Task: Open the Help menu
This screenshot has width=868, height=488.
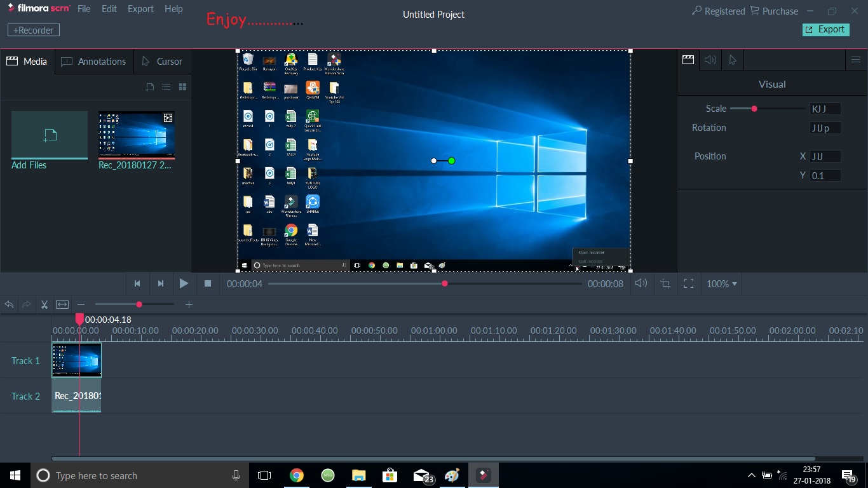Action: tap(173, 9)
